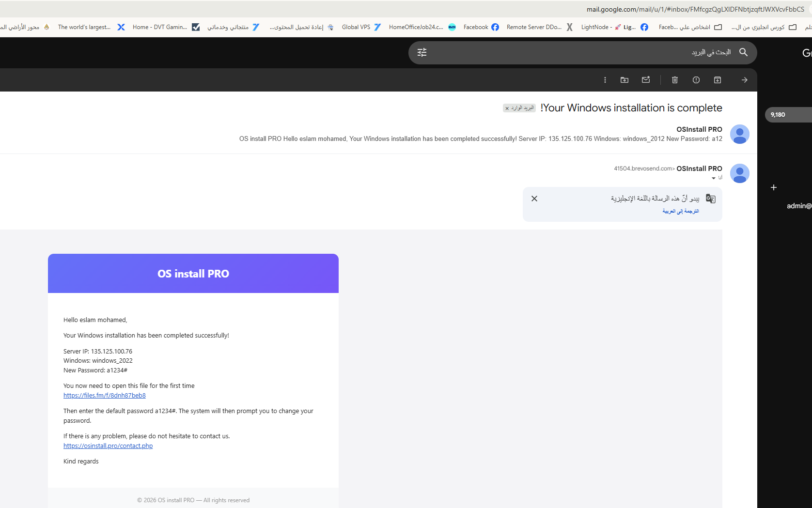Open the More options three-dot menu
The height and width of the screenshot is (508, 812).
[605, 80]
